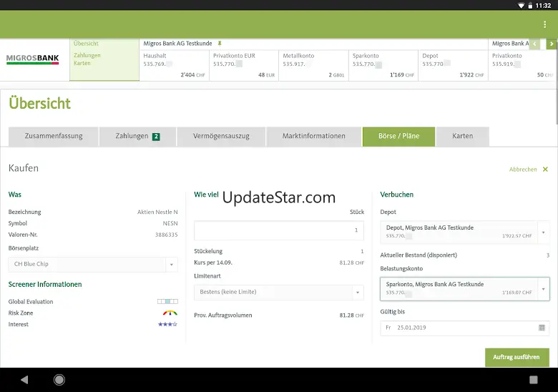Open the calendar picker for Gültig bis
This screenshot has width=558, height=392.
542,328
